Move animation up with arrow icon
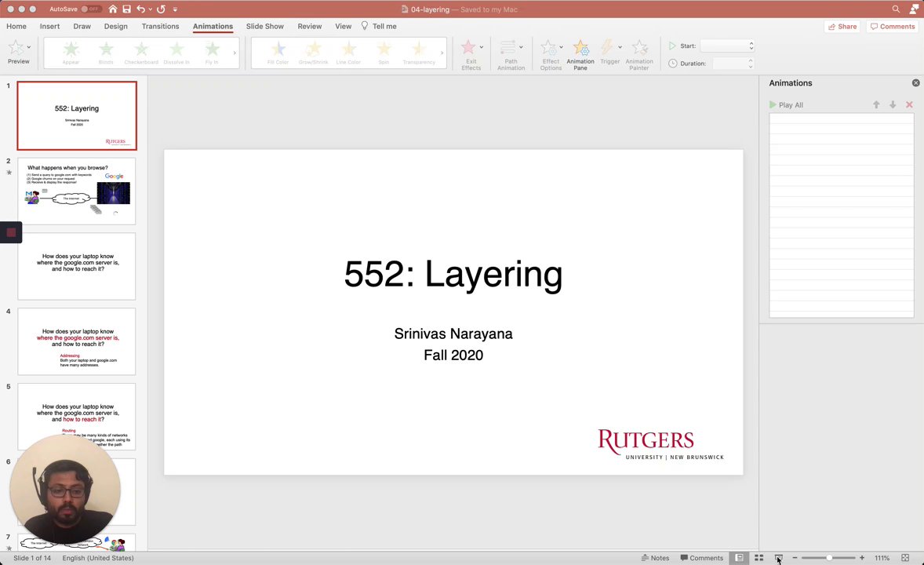The width and height of the screenshot is (924, 565). (x=876, y=105)
